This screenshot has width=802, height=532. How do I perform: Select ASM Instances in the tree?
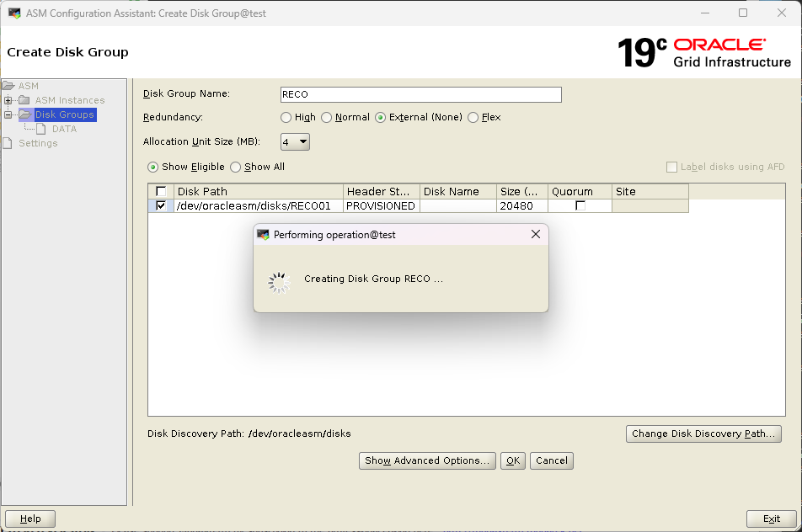coord(70,100)
